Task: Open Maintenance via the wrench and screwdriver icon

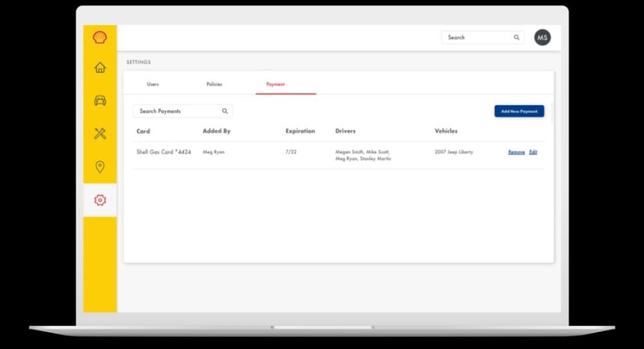Action: (x=100, y=134)
